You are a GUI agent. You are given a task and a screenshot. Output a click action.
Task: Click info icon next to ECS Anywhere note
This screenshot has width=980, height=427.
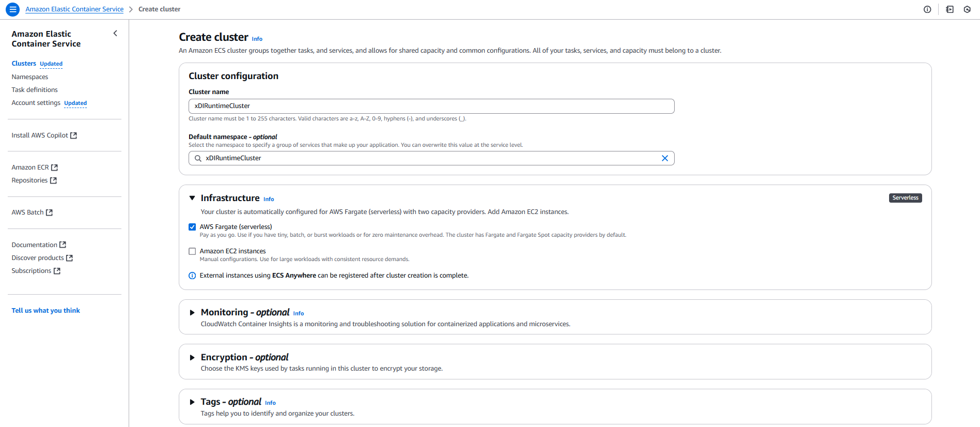pos(192,276)
